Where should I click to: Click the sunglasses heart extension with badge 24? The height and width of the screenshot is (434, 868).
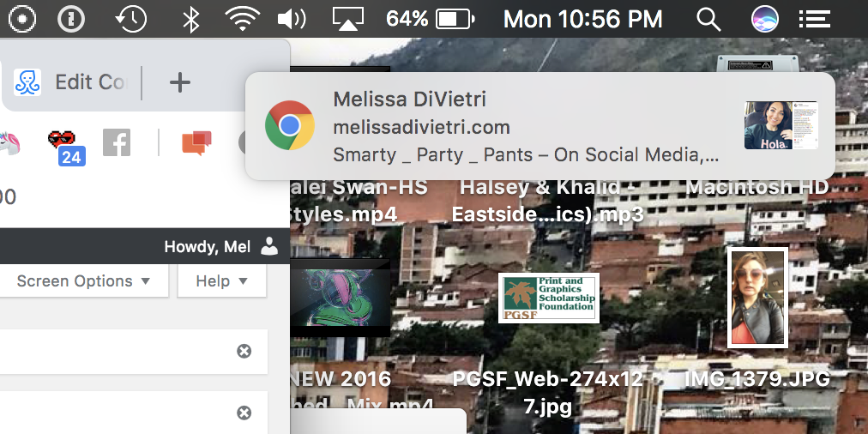[x=65, y=144]
